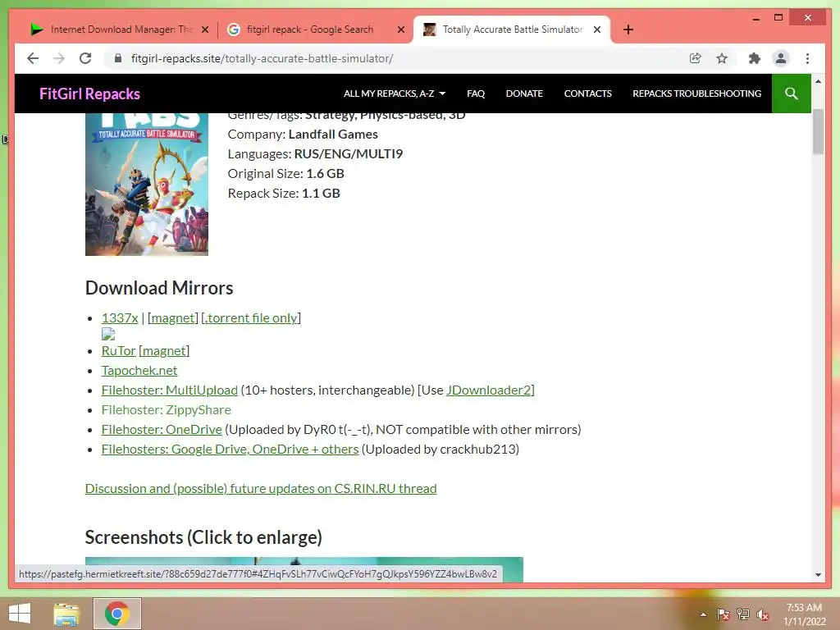The width and height of the screenshot is (840, 630).
Task: Click the Original Size 1.6 GB text
Action: pyautogui.click(x=286, y=174)
